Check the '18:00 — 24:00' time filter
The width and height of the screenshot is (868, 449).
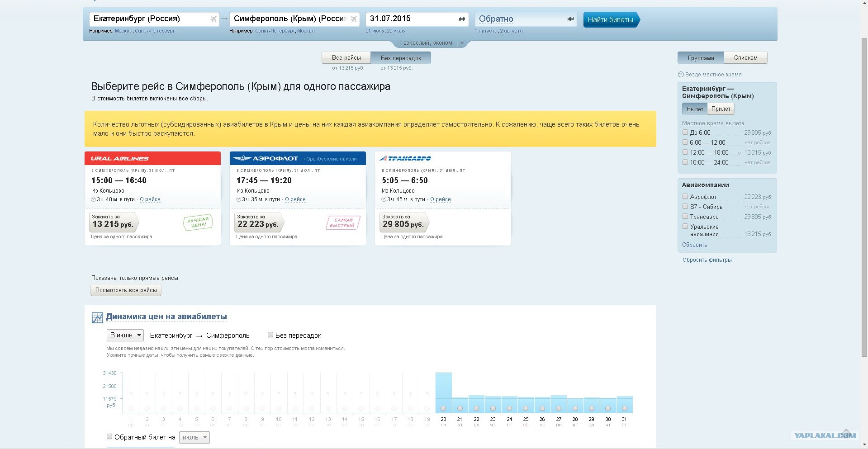click(685, 162)
